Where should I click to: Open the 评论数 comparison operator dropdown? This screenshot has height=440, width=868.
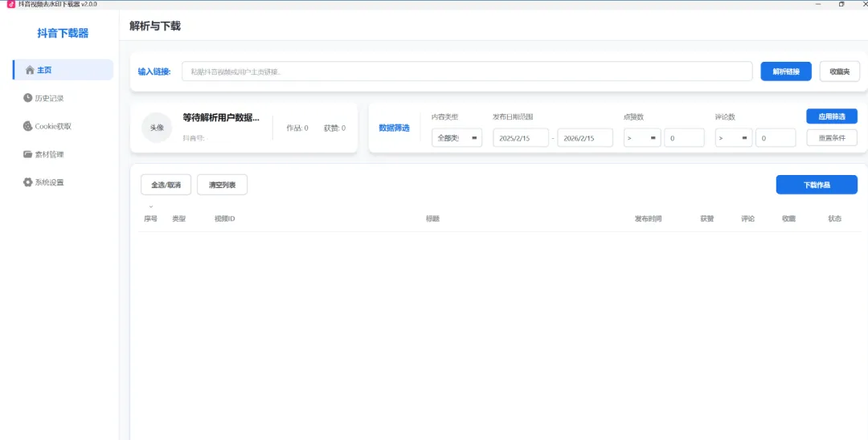734,137
